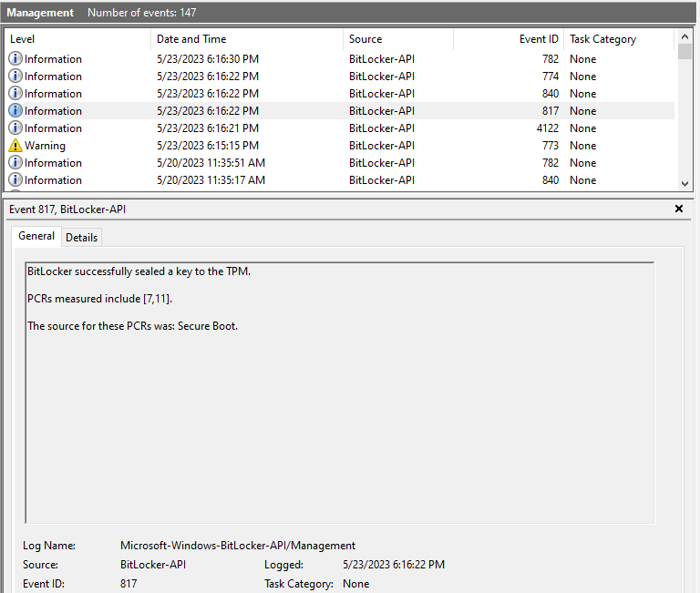The image size is (700, 593).
Task: Click the Event ID 817 cell in the list
Action: point(550,110)
